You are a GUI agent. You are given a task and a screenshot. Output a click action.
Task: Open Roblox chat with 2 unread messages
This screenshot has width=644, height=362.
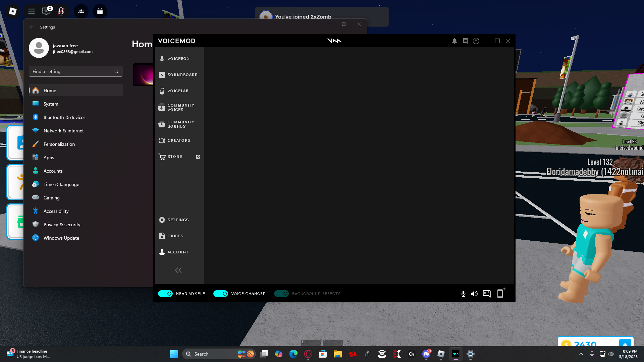click(x=46, y=11)
